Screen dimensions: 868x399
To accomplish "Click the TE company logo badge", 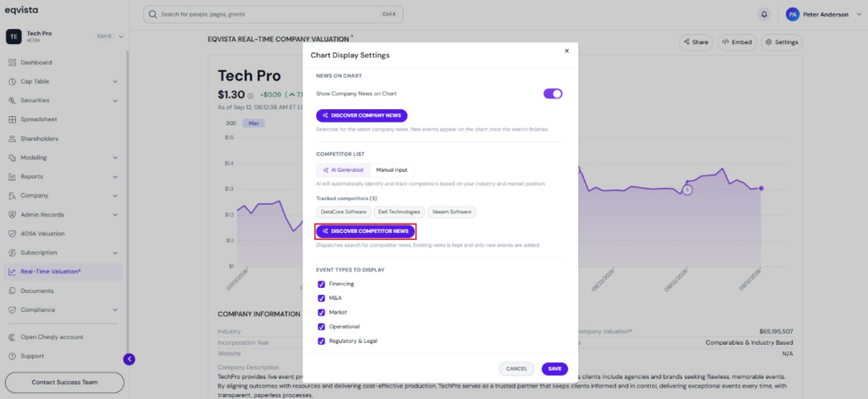I will (14, 36).
